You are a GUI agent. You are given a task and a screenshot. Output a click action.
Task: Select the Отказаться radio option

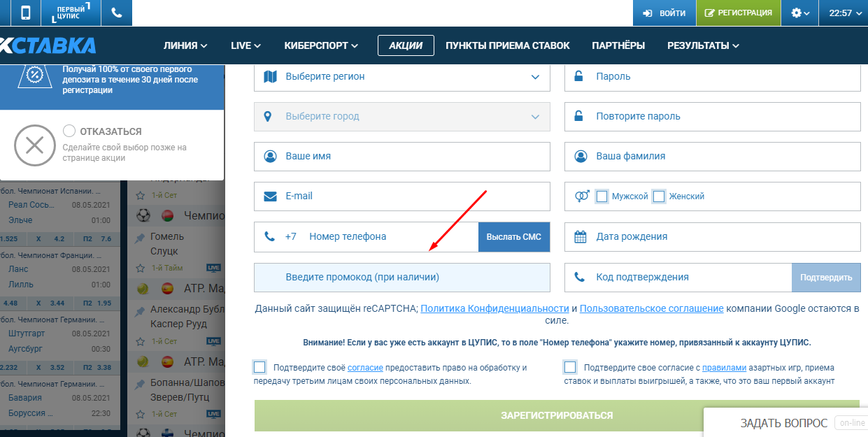[69, 131]
